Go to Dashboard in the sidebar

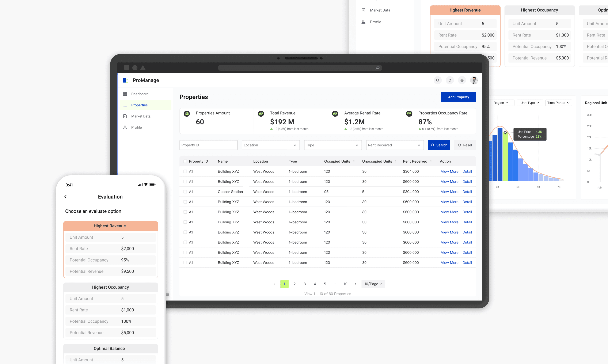(x=140, y=94)
